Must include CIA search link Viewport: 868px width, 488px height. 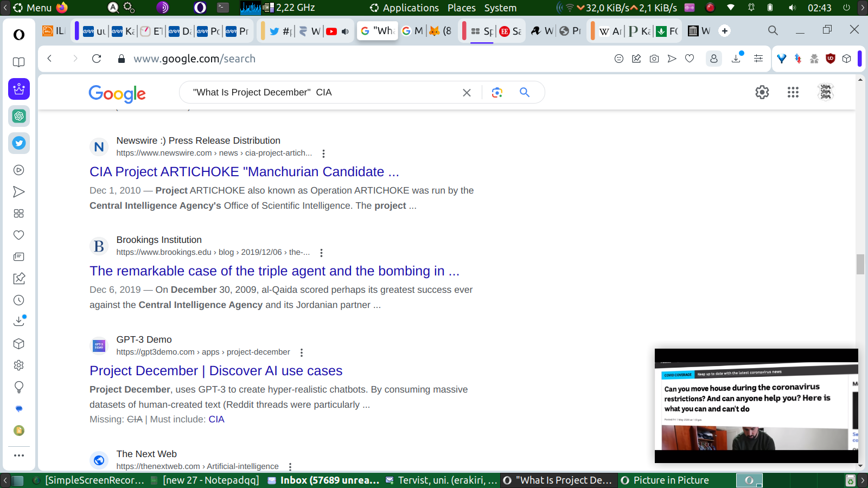click(x=216, y=420)
